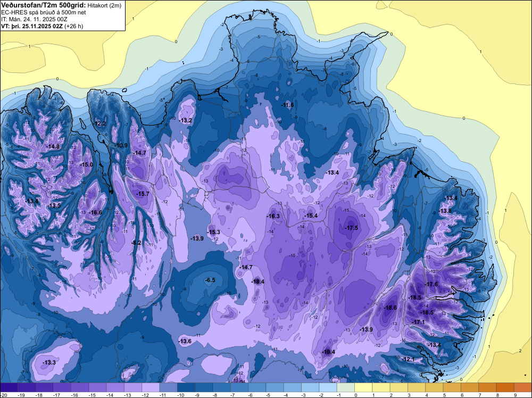Viewport: 532px width, 398px height.
Task: Click the -15.7 temperature label
Action: [143, 194]
